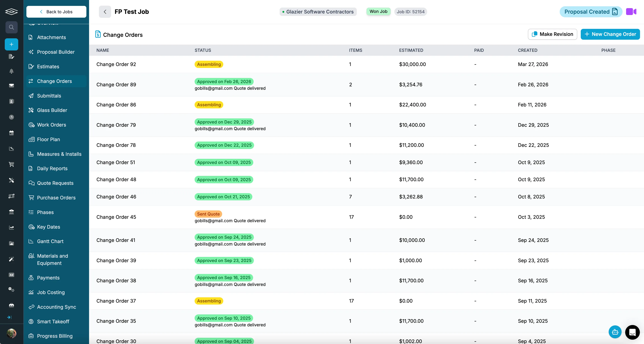This screenshot has height=344, width=644.
Task: Click the Job ID: 52154 label
Action: 410,12
